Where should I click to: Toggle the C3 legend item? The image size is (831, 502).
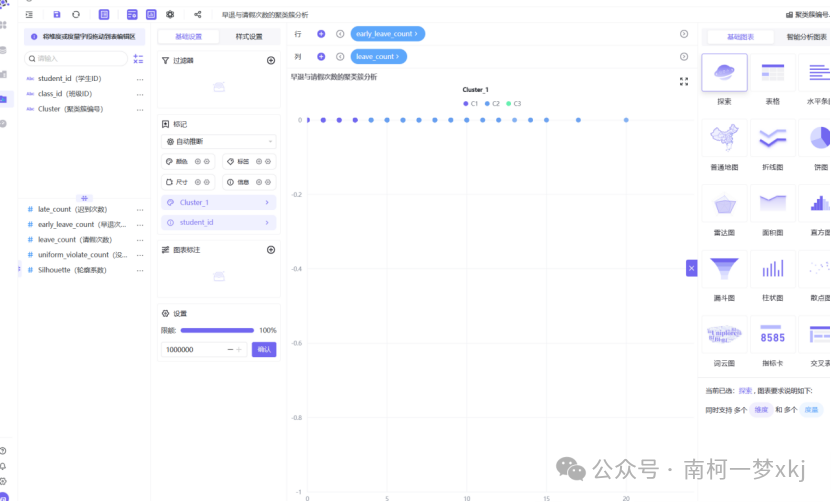point(514,104)
